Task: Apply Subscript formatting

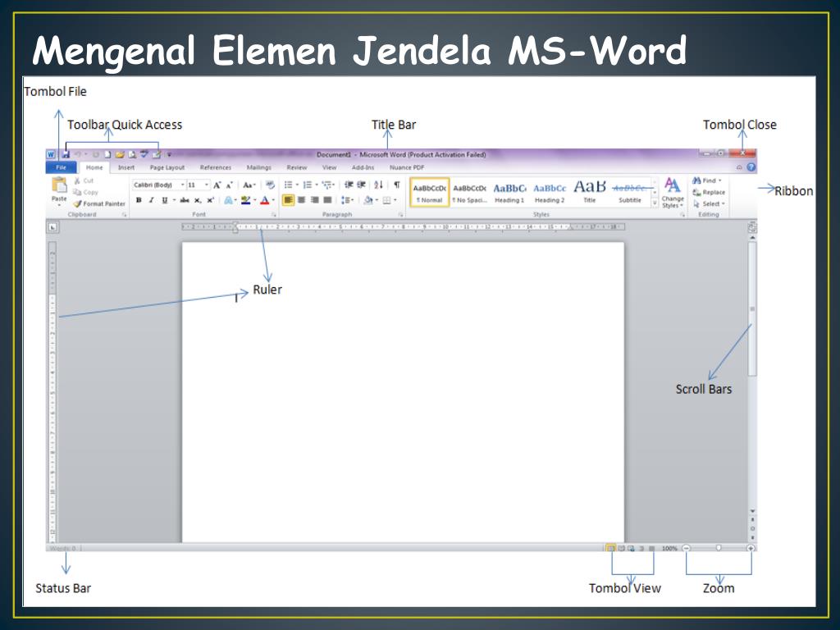Action: click(198, 200)
